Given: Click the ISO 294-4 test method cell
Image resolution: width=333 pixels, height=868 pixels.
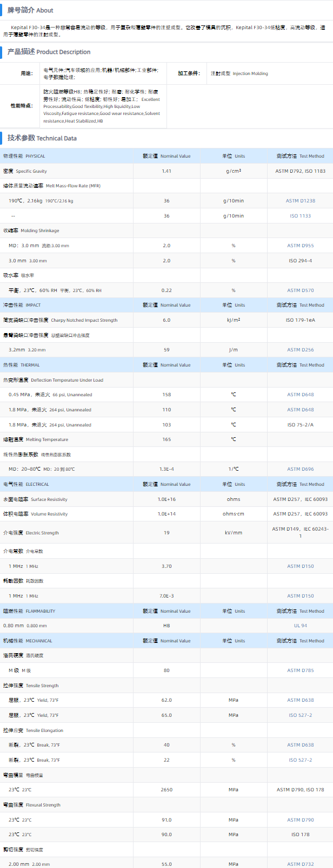Looking at the screenshot, I should click(x=301, y=261).
